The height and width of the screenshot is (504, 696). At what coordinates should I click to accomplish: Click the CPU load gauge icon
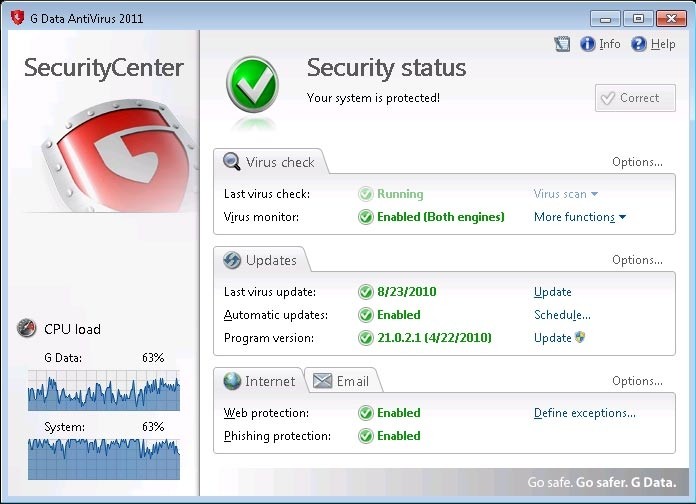coord(26,329)
